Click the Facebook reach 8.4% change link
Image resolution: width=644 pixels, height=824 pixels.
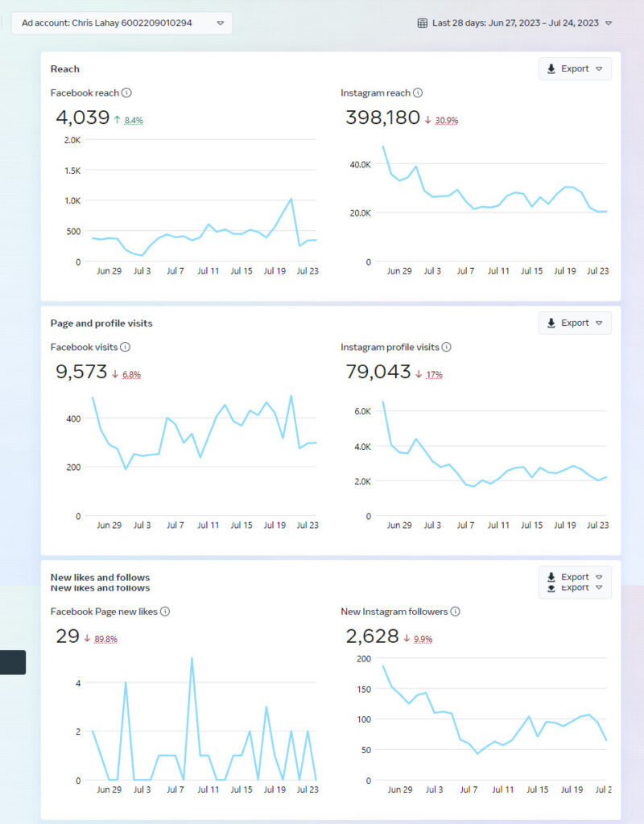134,121
